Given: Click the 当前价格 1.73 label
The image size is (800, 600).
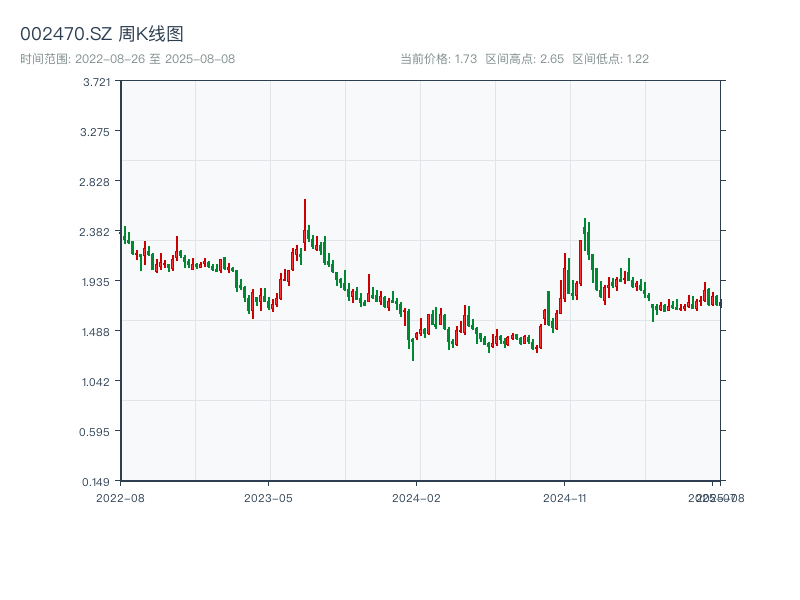Looking at the screenshot, I should point(438,59).
